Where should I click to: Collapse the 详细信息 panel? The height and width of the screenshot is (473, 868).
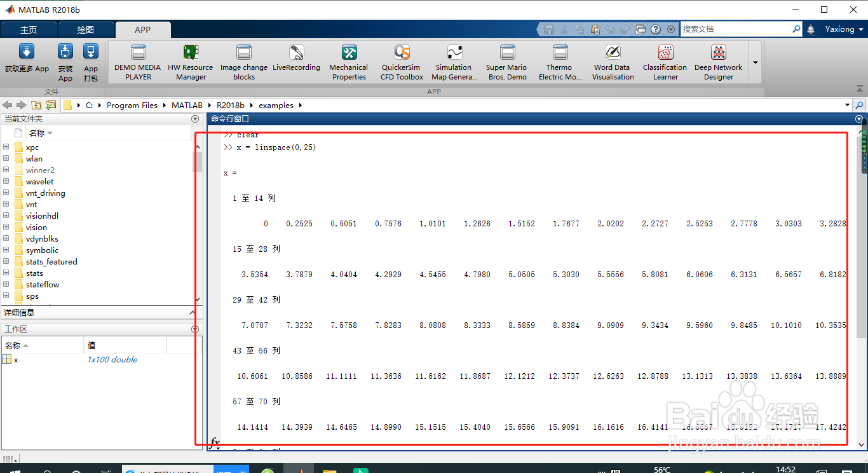click(x=193, y=312)
